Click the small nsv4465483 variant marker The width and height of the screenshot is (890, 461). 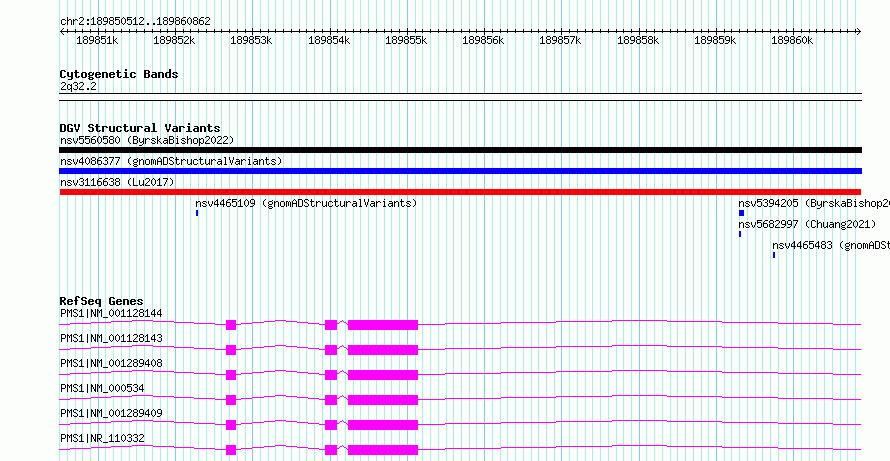coord(774,255)
